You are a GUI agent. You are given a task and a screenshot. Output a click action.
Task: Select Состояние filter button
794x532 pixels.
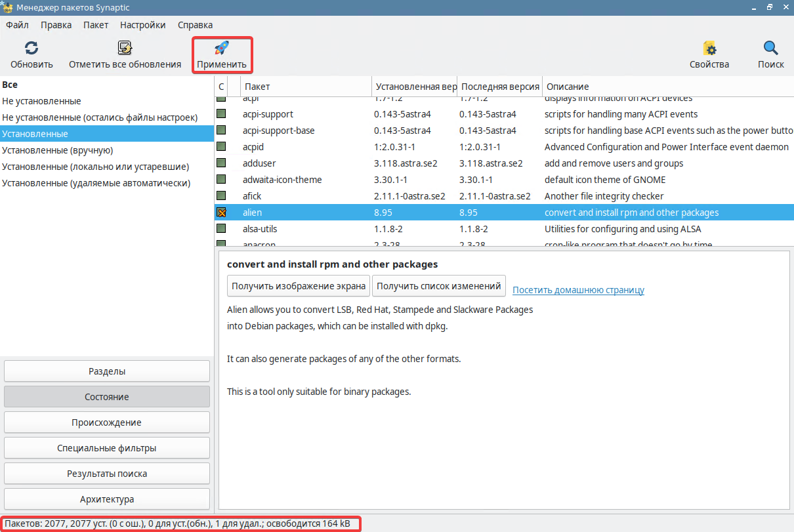pyautogui.click(x=107, y=397)
